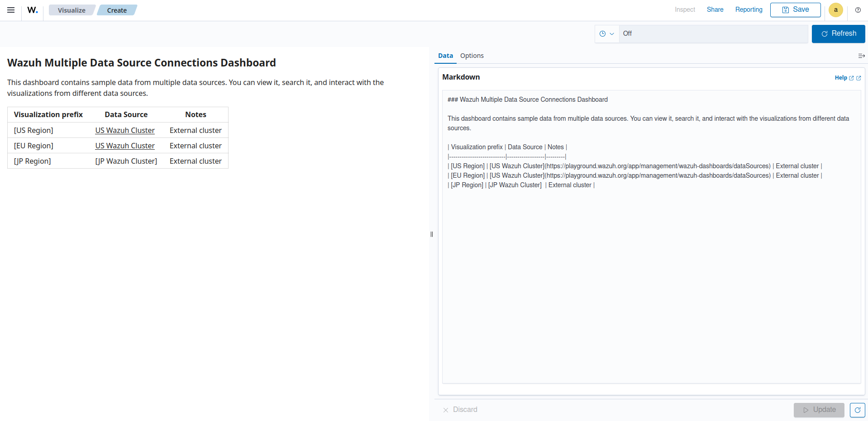The image size is (868, 421).
Task: Click into the Markdown text editor
Action: 651,237
